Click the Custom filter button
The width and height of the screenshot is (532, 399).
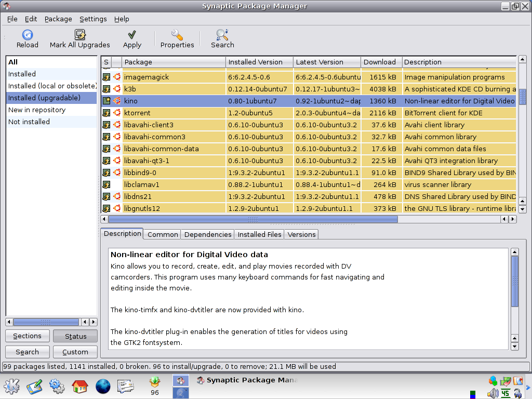(x=75, y=352)
